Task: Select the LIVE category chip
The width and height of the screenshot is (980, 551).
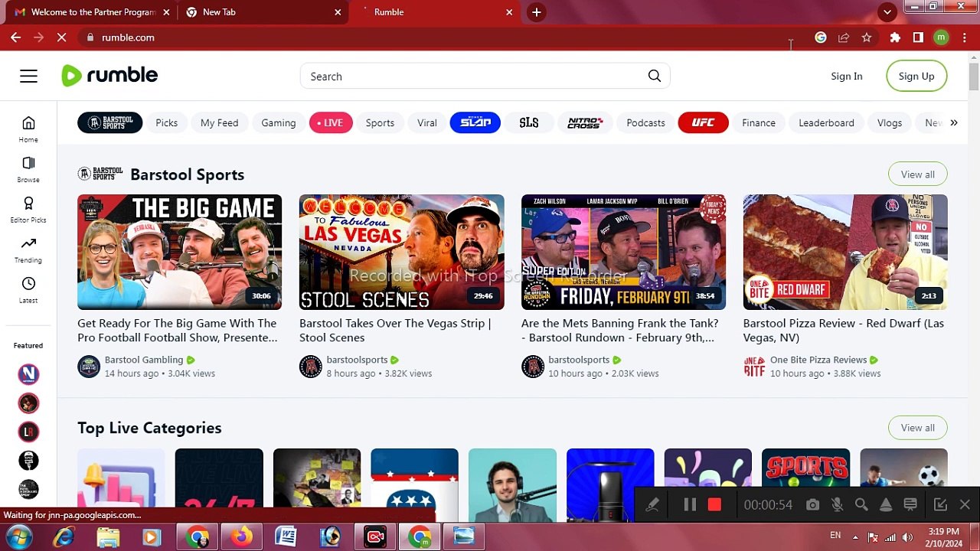Action: [331, 122]
